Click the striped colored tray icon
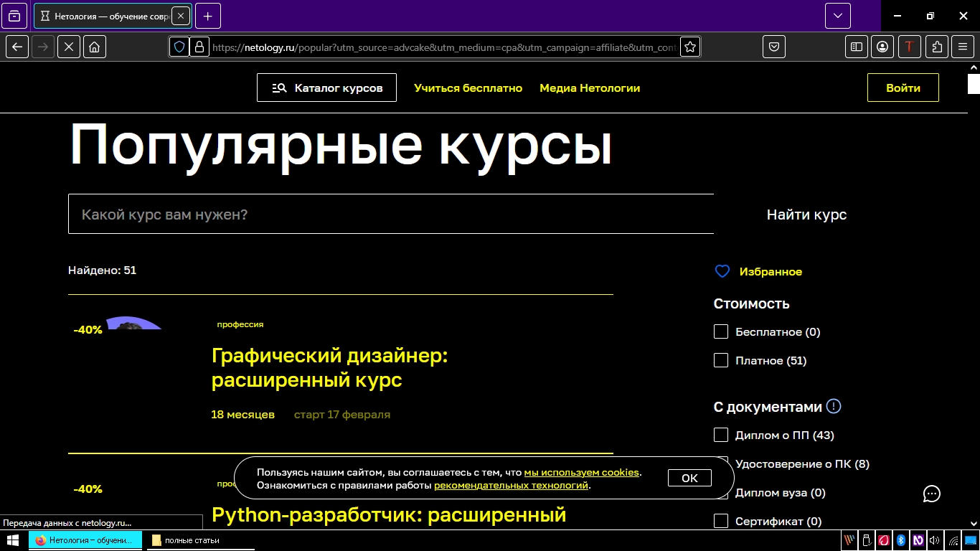Viewport: 980px width, 551px height. [x=849, y=540]
